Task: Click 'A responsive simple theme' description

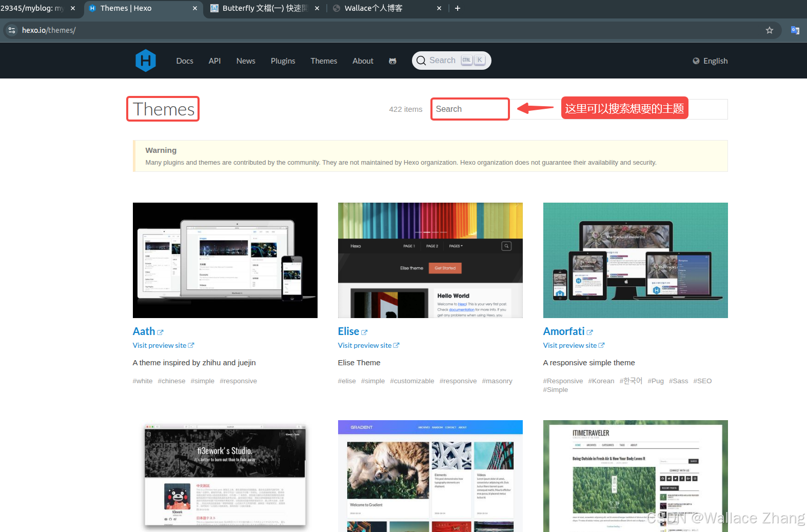Action: point(589,363)
